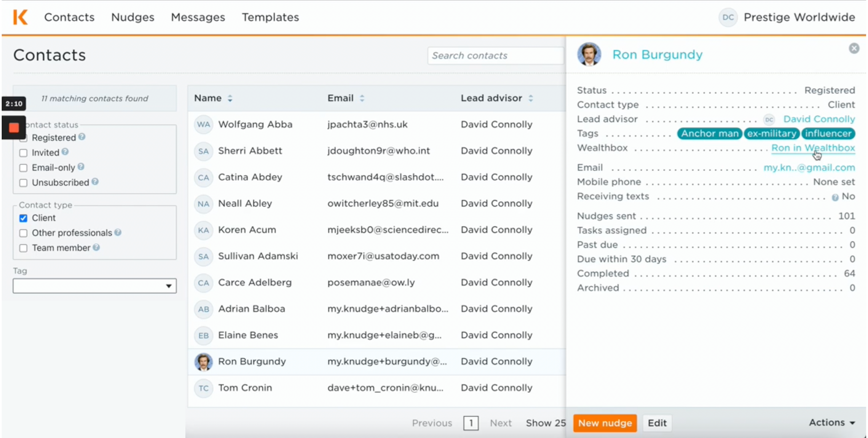The width and height of the screenshot is (868, 438).
Task: Focus the Search contacts field
Action: point(496,56)
